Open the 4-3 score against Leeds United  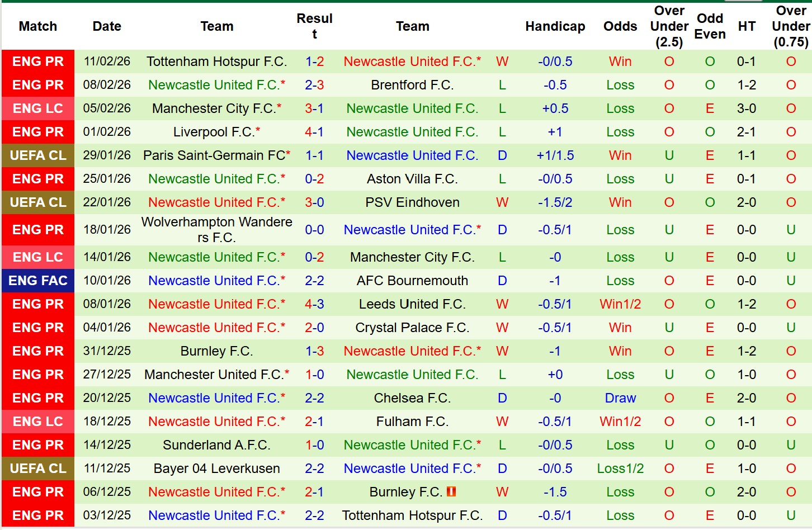[x=314, y=304]
